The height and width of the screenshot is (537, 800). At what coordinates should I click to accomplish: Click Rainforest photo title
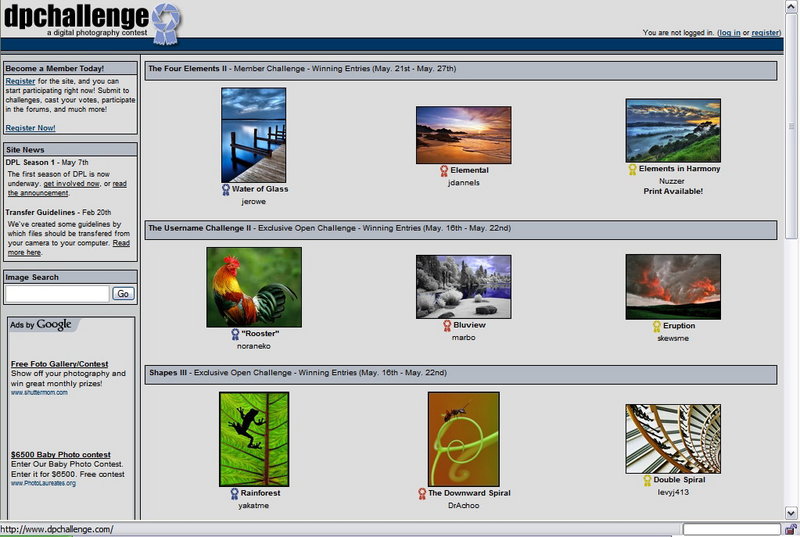point(260,493)
